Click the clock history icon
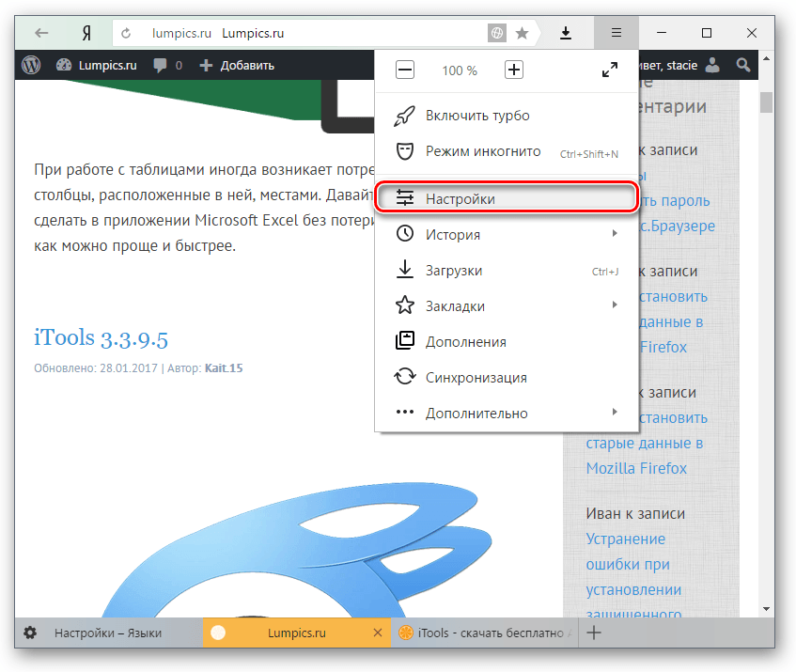 (x=405, y=233)
